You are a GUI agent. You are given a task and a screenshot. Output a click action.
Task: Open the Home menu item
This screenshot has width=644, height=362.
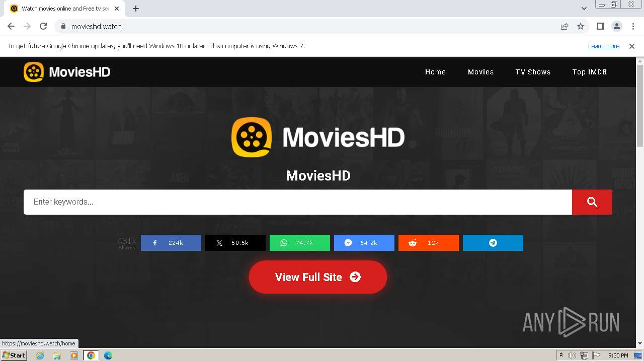click(x=435, y=72)
